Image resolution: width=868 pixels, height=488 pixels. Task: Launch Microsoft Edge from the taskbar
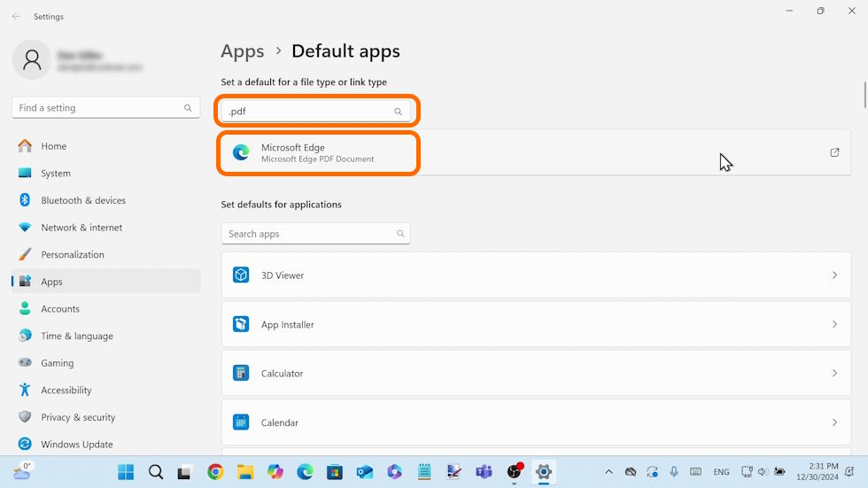click(305, 472)
